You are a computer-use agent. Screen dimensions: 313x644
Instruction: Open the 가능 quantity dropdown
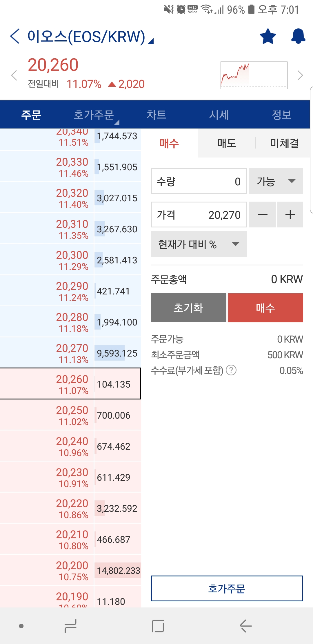276,181
